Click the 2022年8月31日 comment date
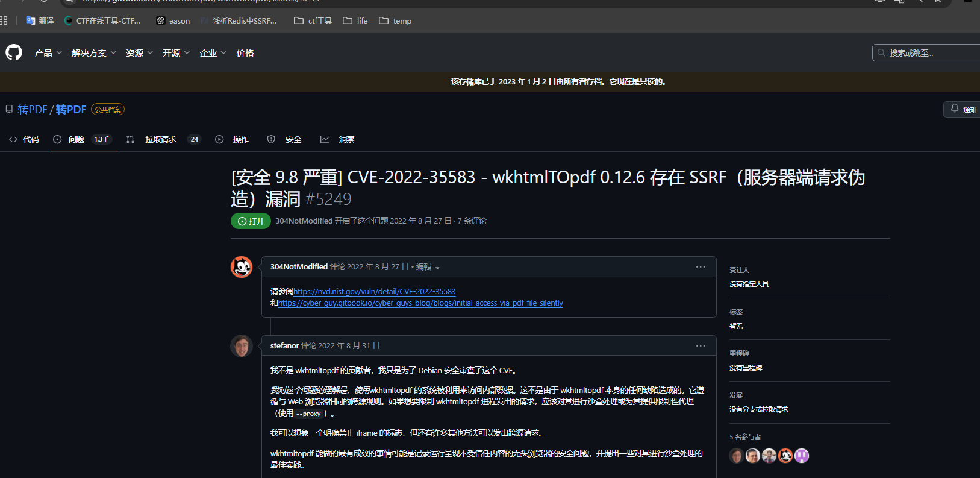980x478 pixels. pos(349,345)
